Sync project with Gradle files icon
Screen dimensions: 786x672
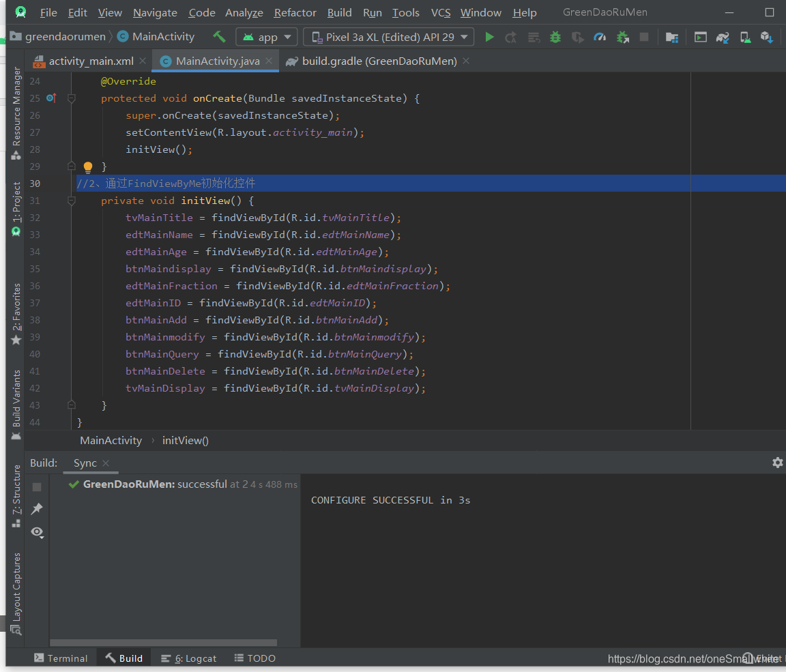(723, 37)
